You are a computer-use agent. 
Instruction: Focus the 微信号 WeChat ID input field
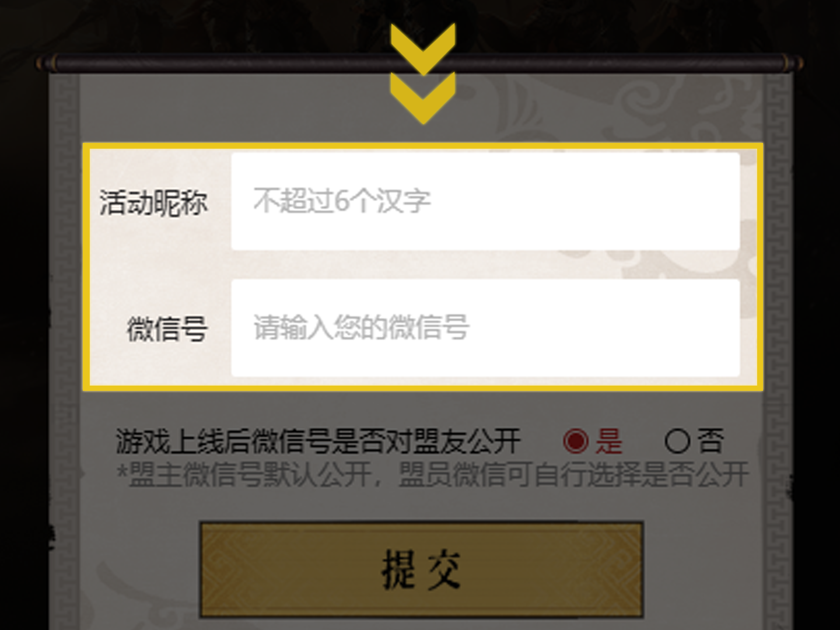click(x=485, y=328)
